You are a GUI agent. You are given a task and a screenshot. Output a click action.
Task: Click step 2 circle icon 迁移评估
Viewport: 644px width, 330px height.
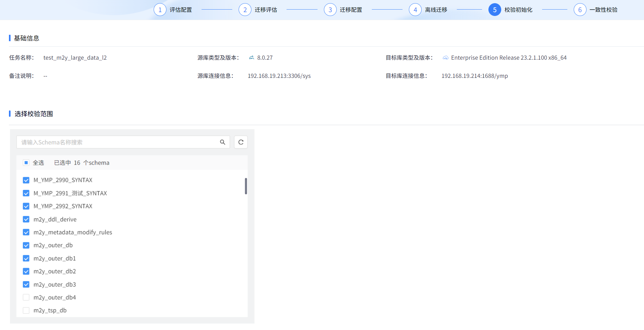pyautogui.click(x=245, y=10)
